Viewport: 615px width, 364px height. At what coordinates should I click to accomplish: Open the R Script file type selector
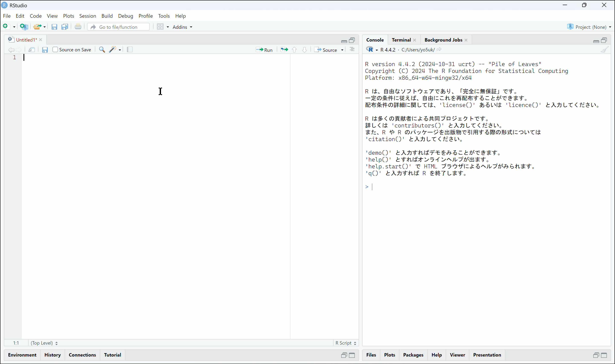pyautogui.click(x=345, y=343)
